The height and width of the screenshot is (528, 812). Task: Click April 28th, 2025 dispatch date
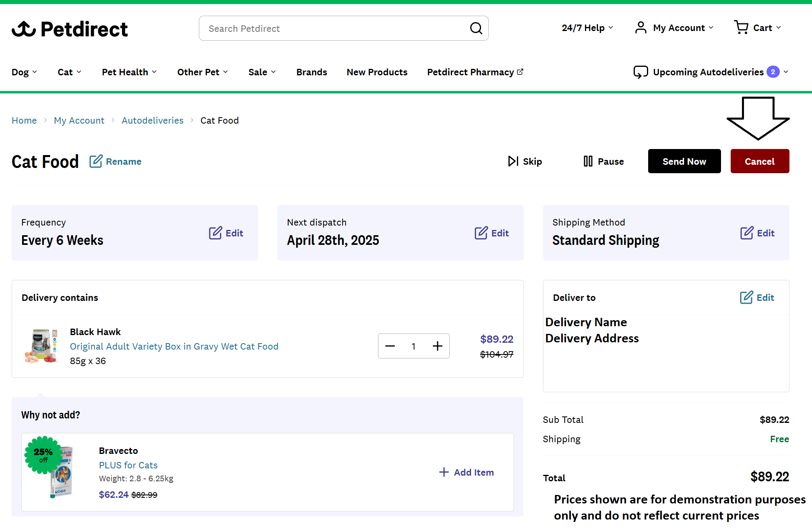tap(333, 240)
